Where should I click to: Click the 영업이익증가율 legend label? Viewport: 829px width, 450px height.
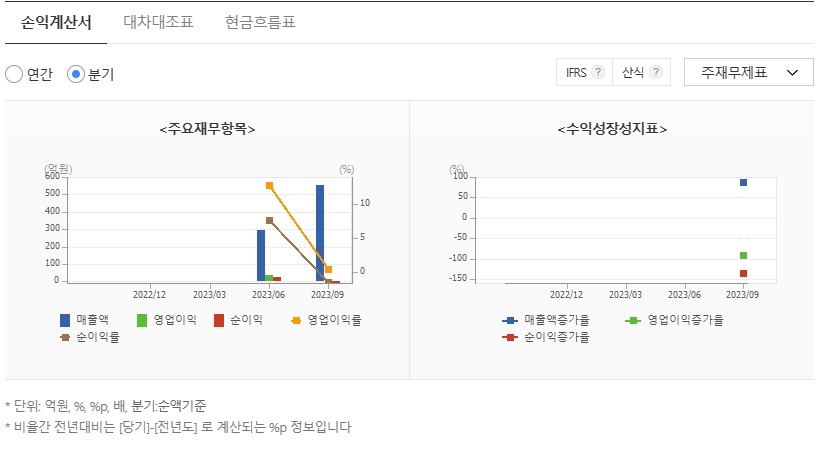(686, 320)
